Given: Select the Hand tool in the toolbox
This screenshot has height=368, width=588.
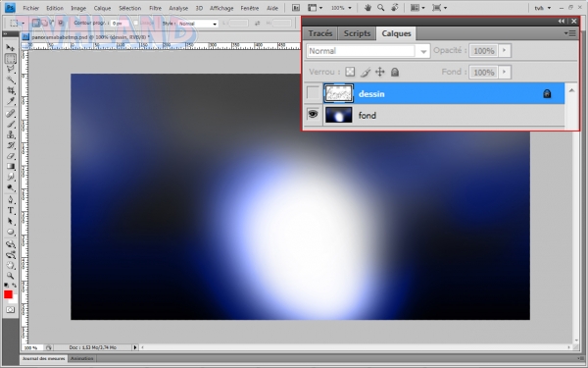Looking at the screenshot, I should click(x=10, y=266).
